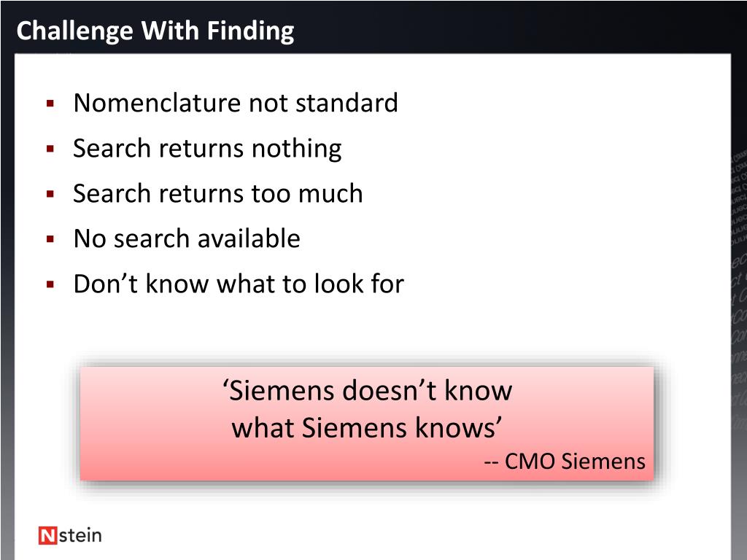
Task: Select the 'Search returns nothing' bullet text
Action: (207, 148)
